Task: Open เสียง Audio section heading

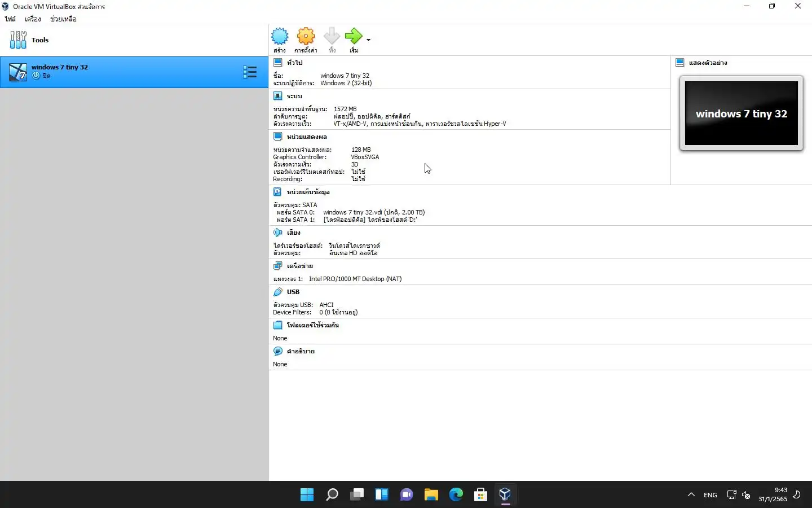Action: pyautogui.click(x=293, y=233)
